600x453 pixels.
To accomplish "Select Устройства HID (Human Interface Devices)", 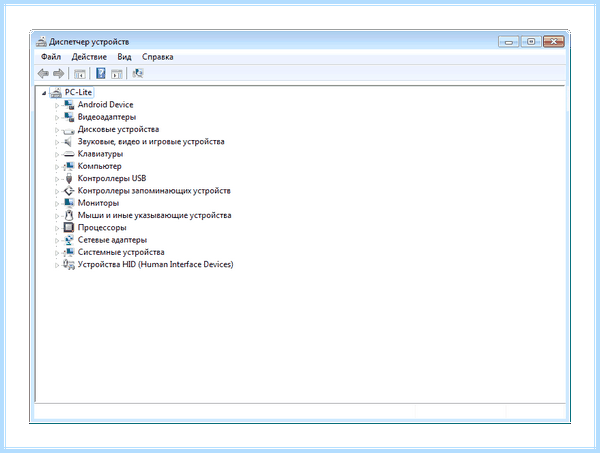I will click(155, 264).
